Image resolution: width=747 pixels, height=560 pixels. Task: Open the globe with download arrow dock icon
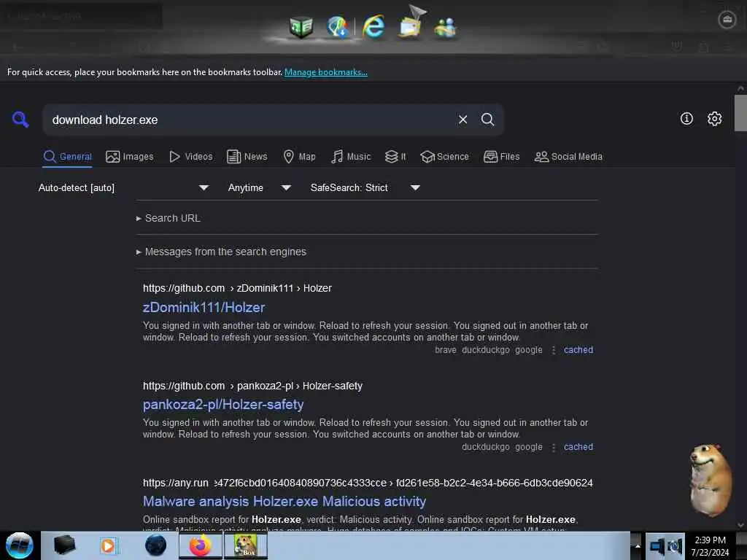tap(338, 27)
